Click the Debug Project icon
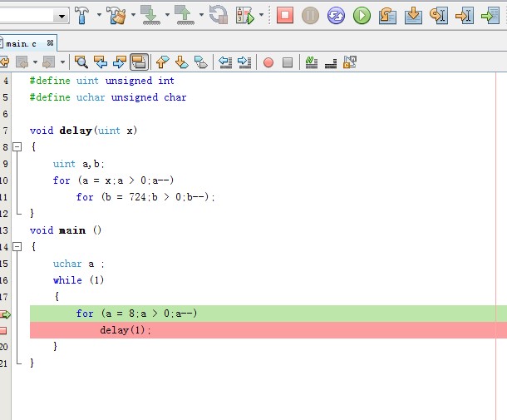 (245, 15)
